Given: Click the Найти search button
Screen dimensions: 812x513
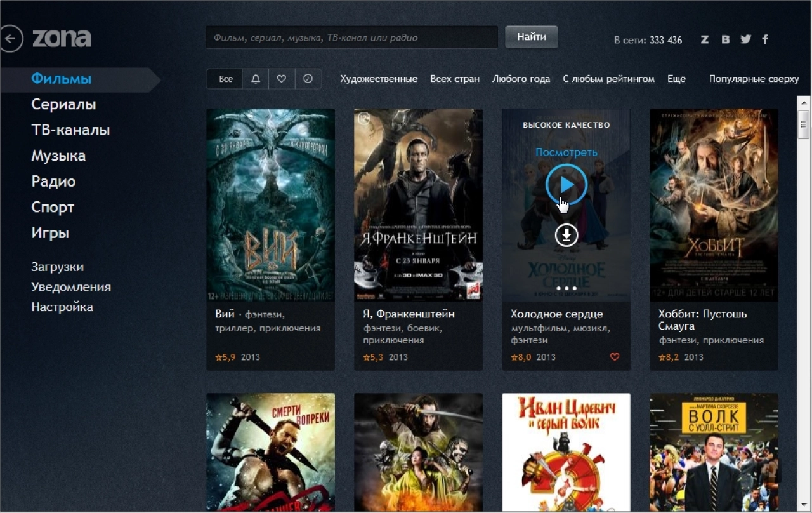Looking at the screenshot, I should pyautogui.click(x=532, y=37).
